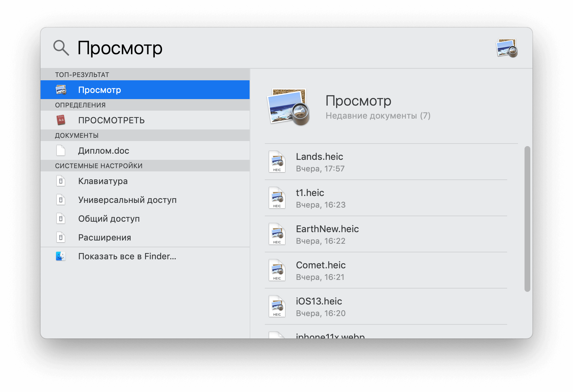Click the icon beside Универсальный доступ
The width and height of the screenshot is (573, 392).
[61, 200]
